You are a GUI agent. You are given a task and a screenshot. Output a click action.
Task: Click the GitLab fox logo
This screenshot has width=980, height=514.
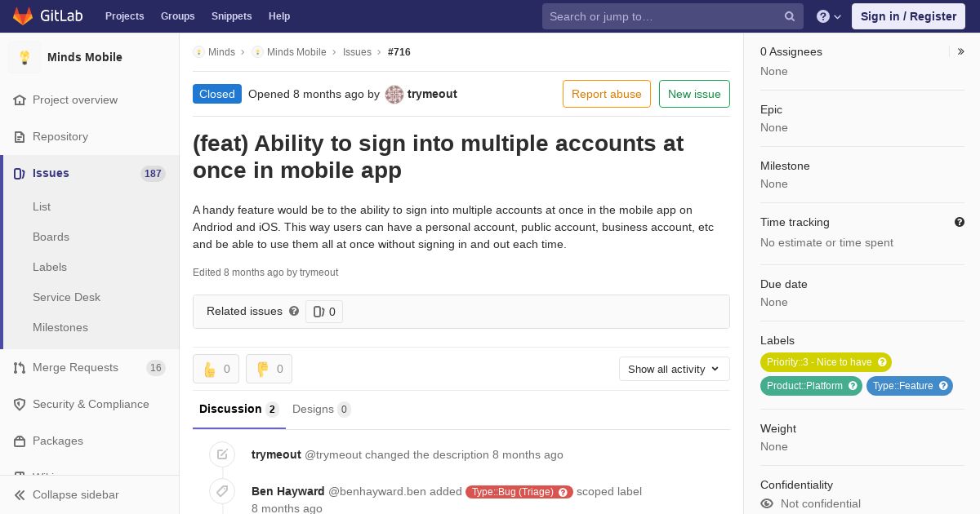pos(23,16)
